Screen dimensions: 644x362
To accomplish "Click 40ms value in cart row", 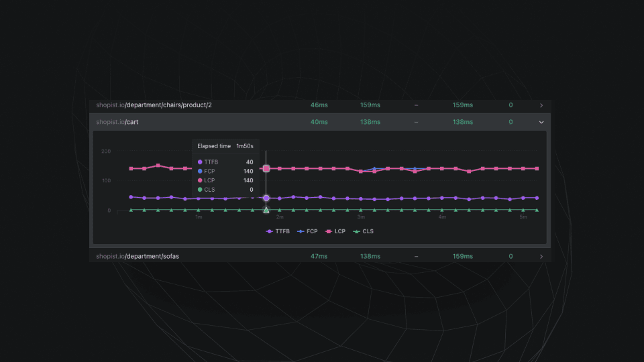I will (x=319, y=122).
